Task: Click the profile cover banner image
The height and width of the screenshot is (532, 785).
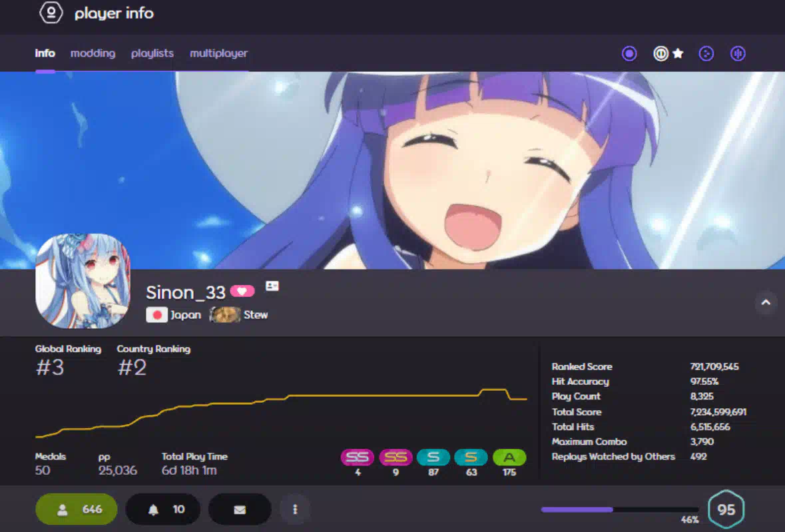Action: click(x=393, y=170)
